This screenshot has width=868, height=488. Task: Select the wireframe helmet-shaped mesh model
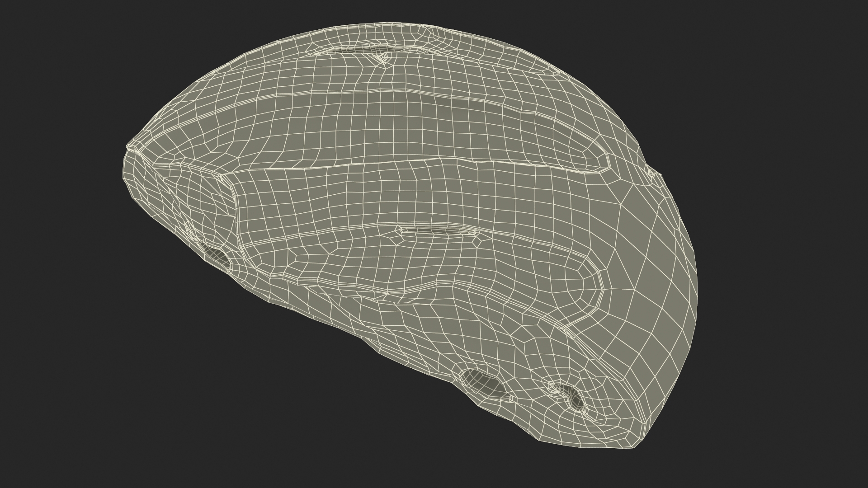[409, 235]
